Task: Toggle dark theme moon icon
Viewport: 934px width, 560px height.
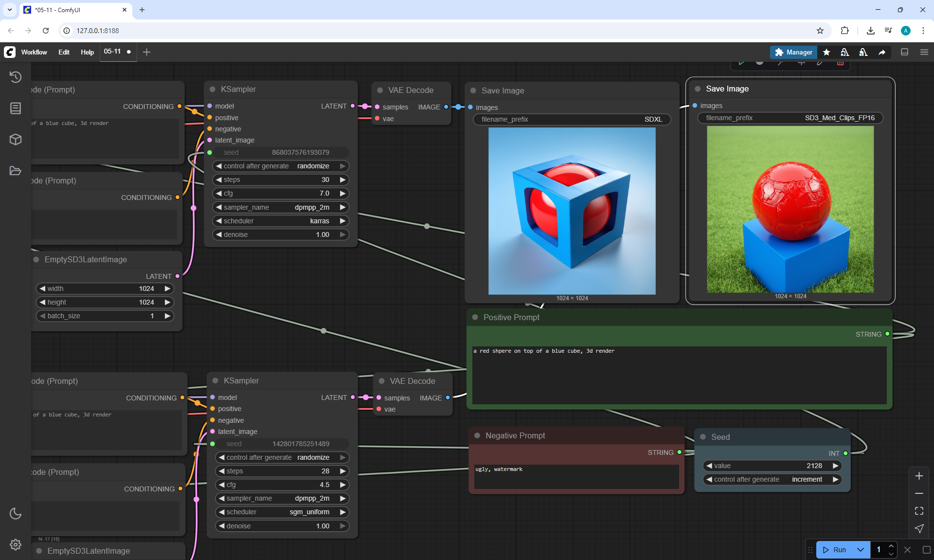Action: [16, 513]
